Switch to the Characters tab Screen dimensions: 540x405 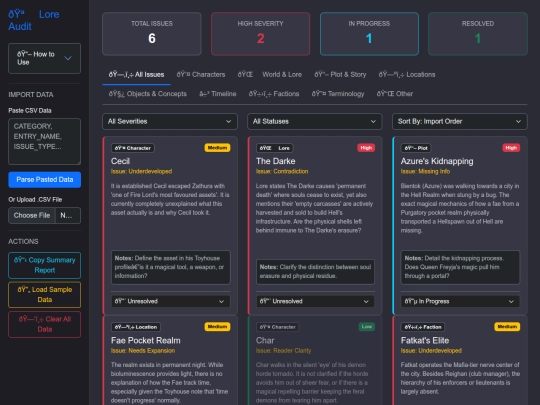coord(201,74)
